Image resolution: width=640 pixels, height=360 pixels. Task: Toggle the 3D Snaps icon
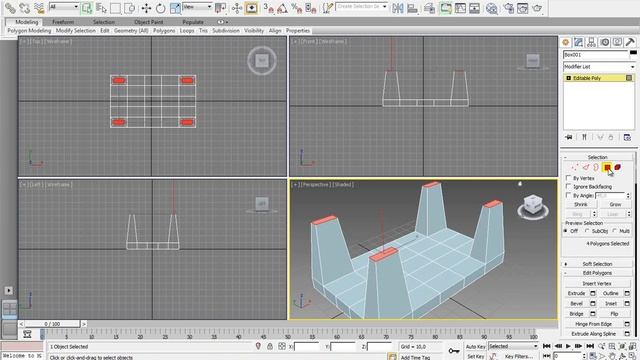268,7
